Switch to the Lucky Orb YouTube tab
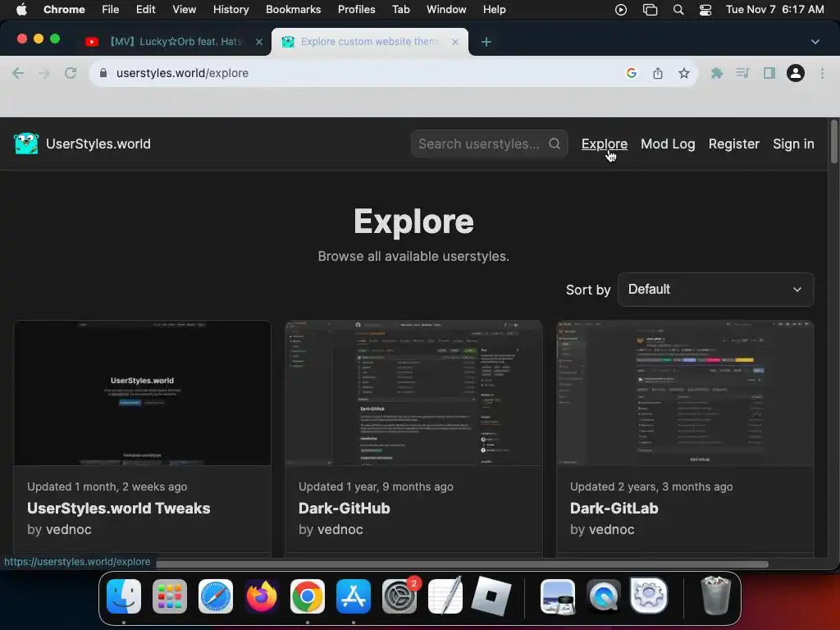This screenshot has width=840, height=630. click(174, 42)
